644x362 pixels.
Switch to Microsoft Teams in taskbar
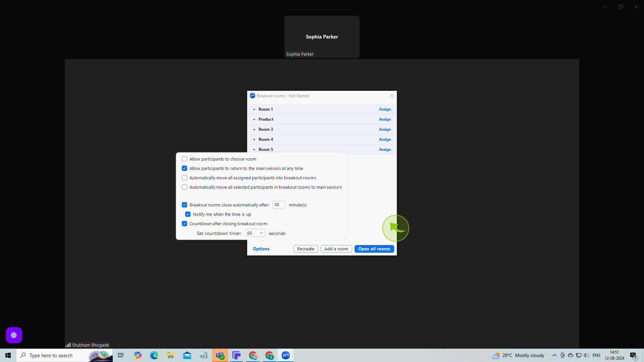(220, 355)
